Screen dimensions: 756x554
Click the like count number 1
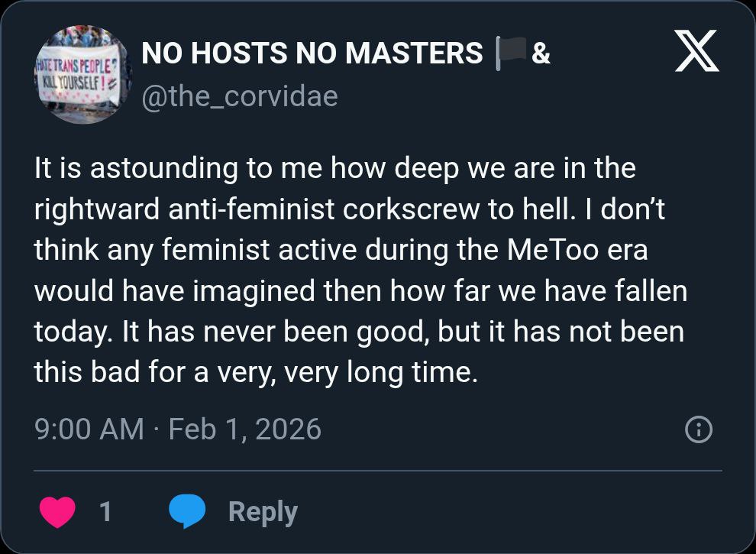click(105, 511)
